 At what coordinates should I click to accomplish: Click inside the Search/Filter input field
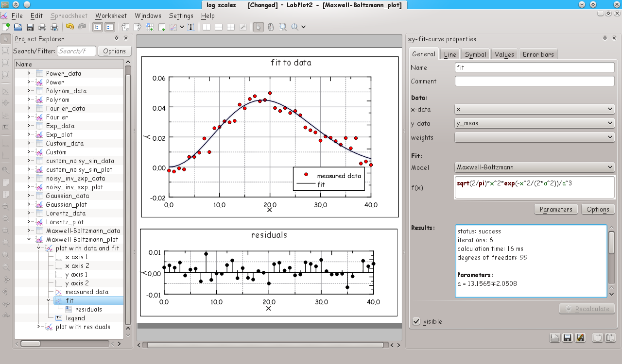click(x=75, y=50)
